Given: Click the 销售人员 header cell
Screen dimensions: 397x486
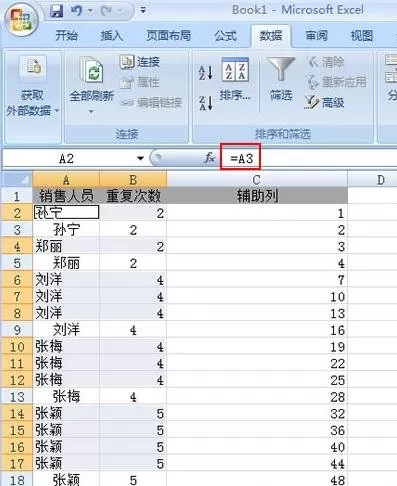Looking at the screenshot, I should (66, 196).
